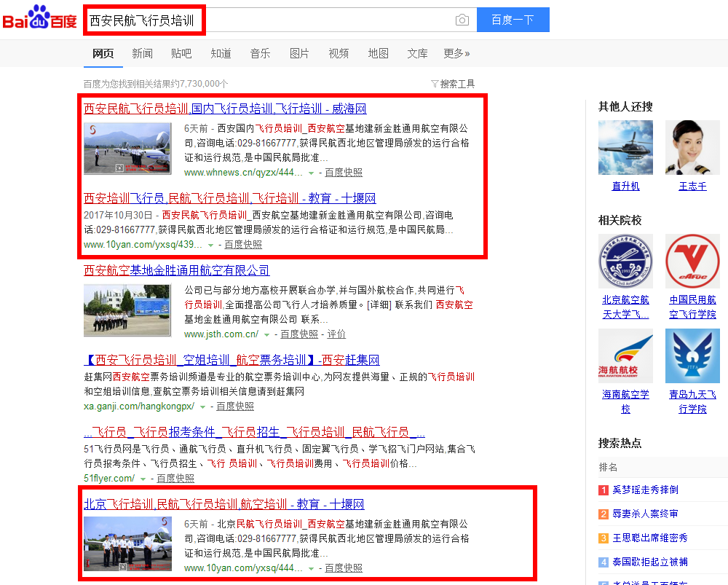
Task: Open 中国民用航空飞行学院 link
Action: click(692, 307)
